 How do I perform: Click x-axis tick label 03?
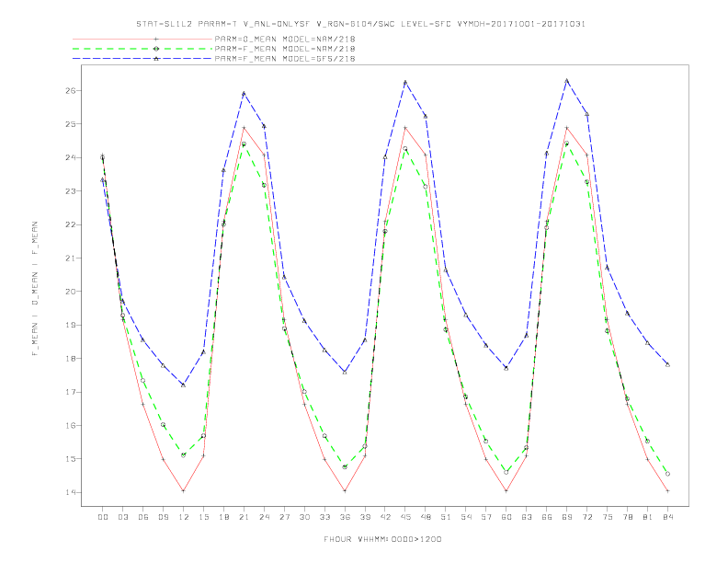pyautogui.click(x=122, y=517)
